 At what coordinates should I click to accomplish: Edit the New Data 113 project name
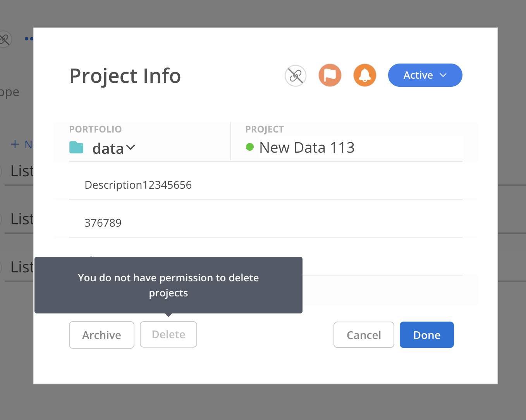pyautogui.click(x=307, y=148)
